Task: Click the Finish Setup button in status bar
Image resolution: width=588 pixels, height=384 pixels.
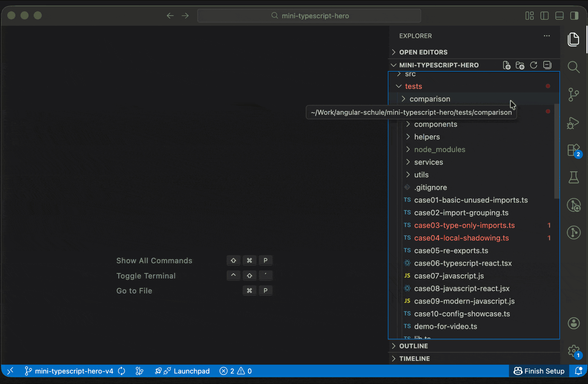Action: 538,371
